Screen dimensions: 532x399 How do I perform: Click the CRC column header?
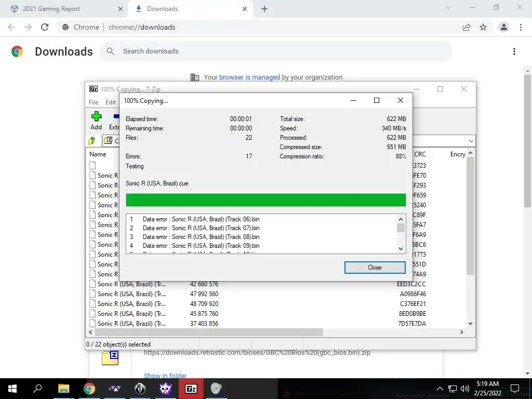[x=420, y=154]
